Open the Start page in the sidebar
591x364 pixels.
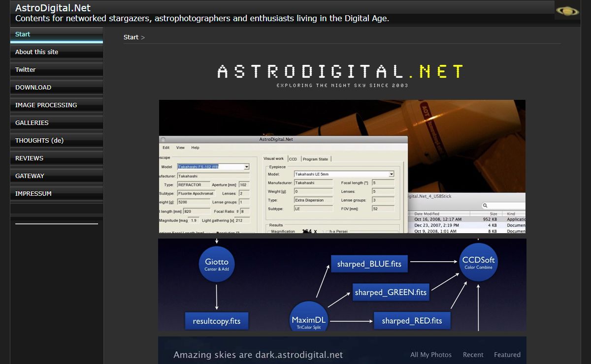pos(57,34)
